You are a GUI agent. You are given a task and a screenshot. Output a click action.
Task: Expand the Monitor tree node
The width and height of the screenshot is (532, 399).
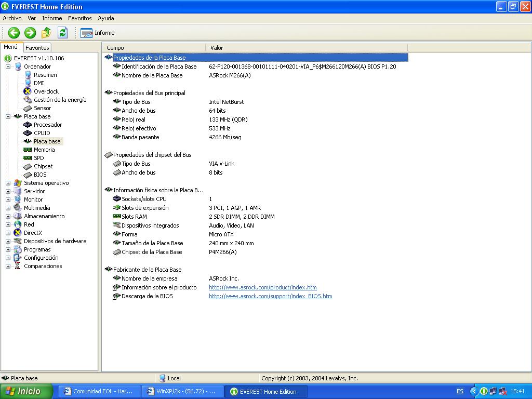(x=8, y=199)
